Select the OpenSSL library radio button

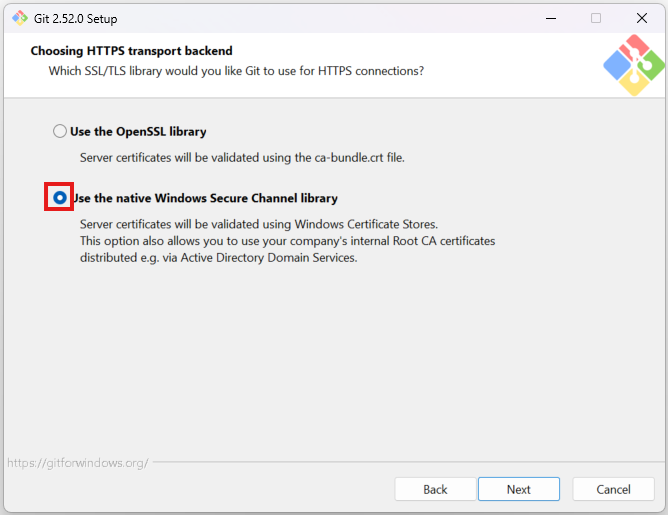point(60,131)
